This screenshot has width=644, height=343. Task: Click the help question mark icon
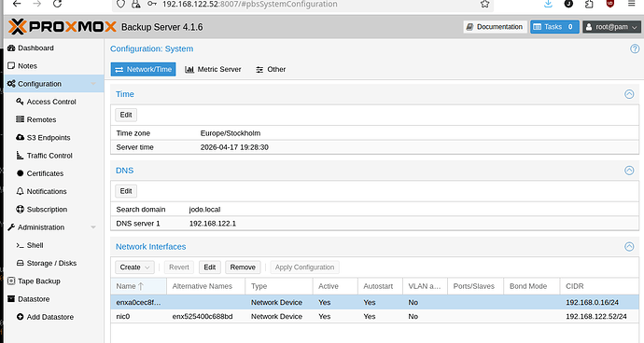[x=635, y=49]
